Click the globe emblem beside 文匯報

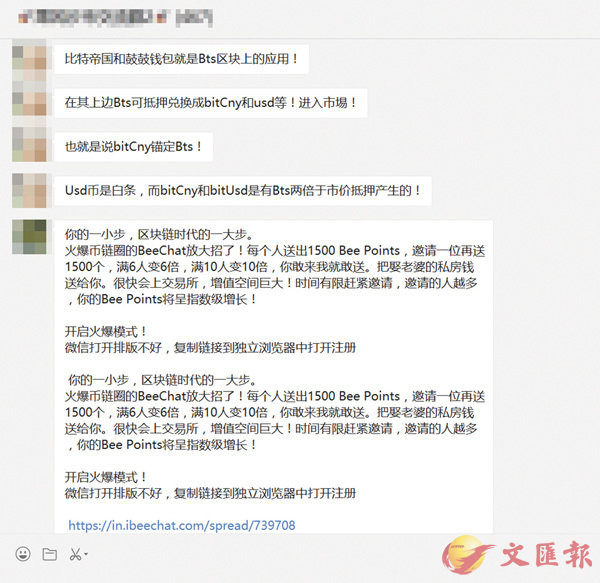click(467, 555)
